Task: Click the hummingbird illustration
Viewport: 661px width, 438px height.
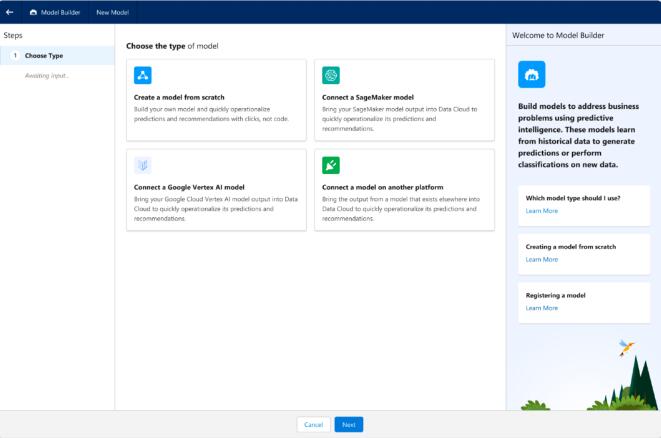Action: (627, 347)
